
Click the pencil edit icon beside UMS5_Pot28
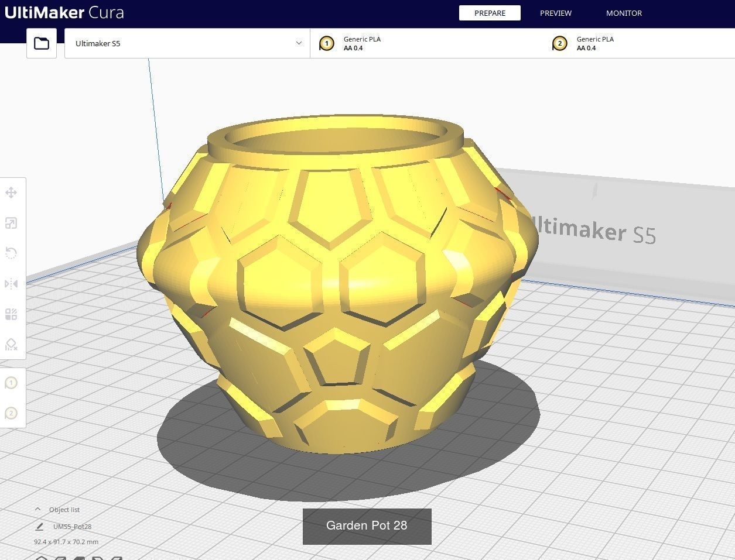pos(39,527)
